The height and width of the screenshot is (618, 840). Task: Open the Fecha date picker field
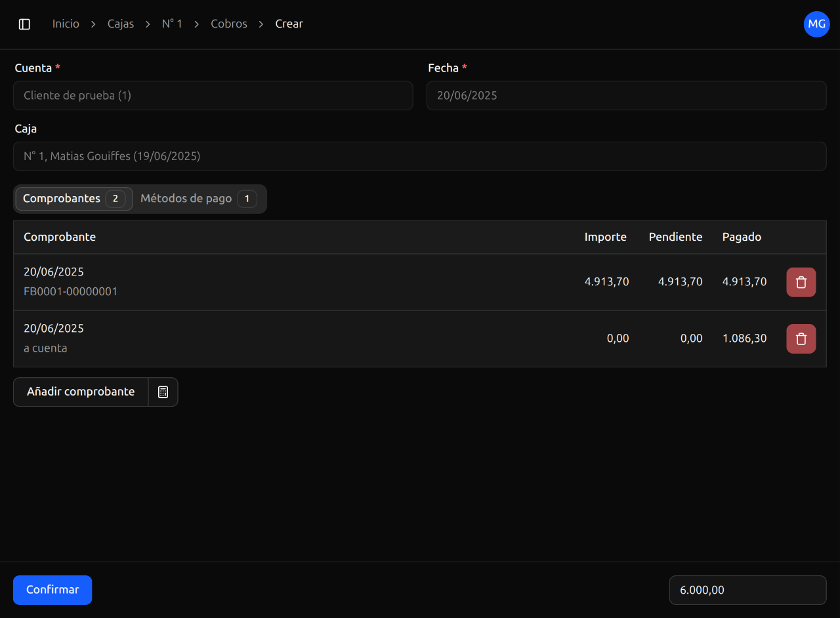(626, 96)
